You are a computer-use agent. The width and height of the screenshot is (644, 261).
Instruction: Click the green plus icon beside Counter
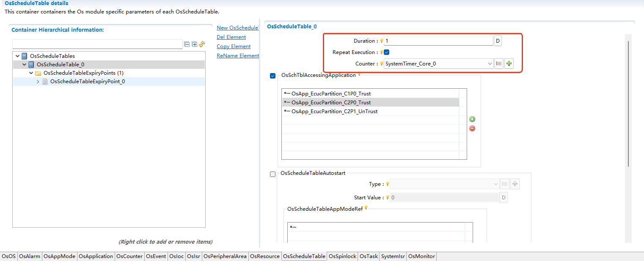click(509, 64)
